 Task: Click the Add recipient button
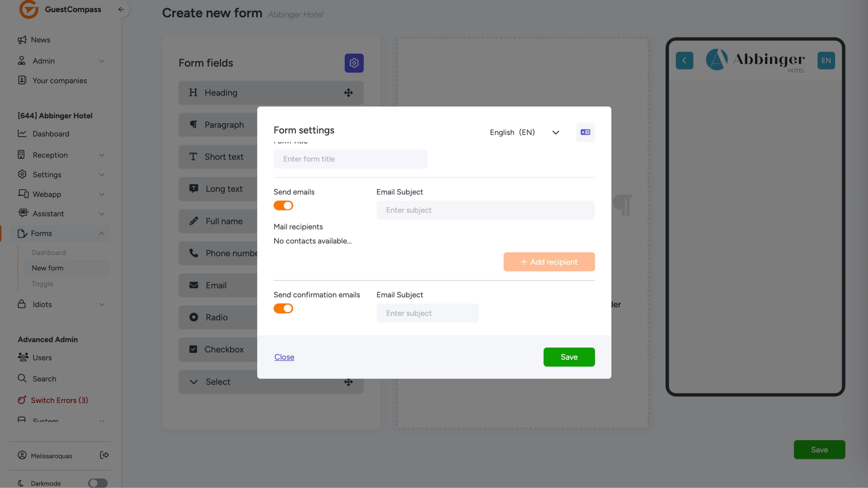[549, 262]
